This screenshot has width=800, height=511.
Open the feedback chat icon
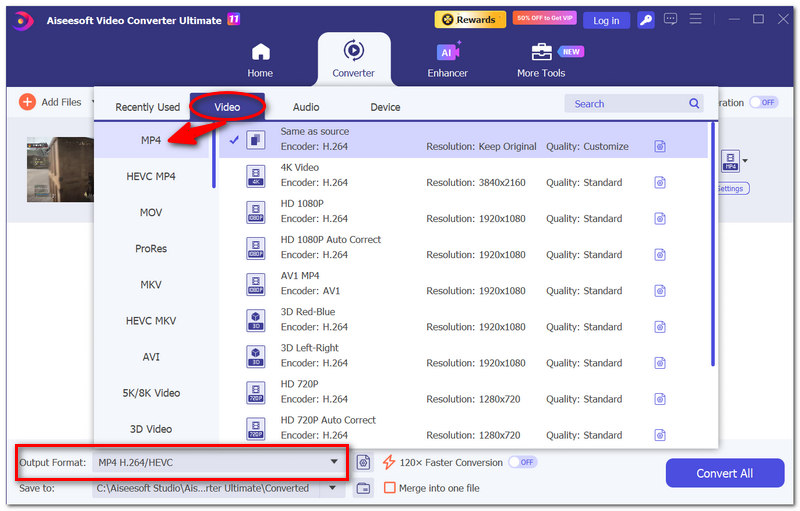tap(670, 19)
